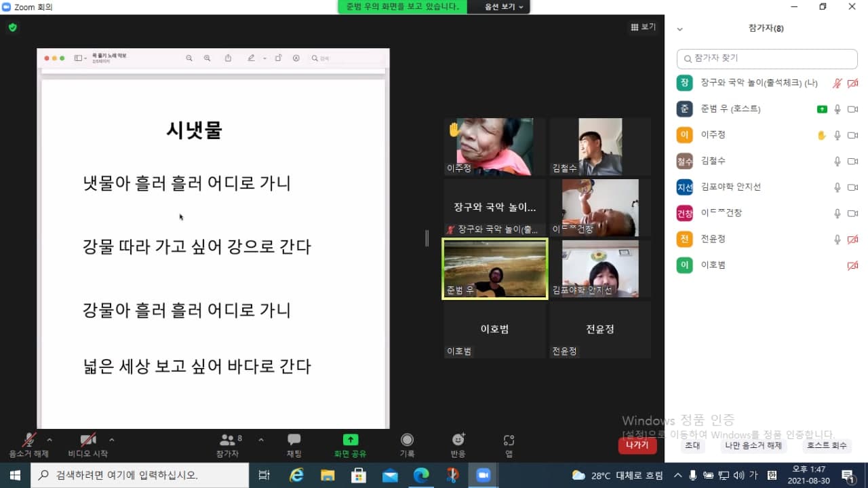Screen dimensions: 868x488
Task: Leave meeting with red 나가기 button
Action: point(637,445)
